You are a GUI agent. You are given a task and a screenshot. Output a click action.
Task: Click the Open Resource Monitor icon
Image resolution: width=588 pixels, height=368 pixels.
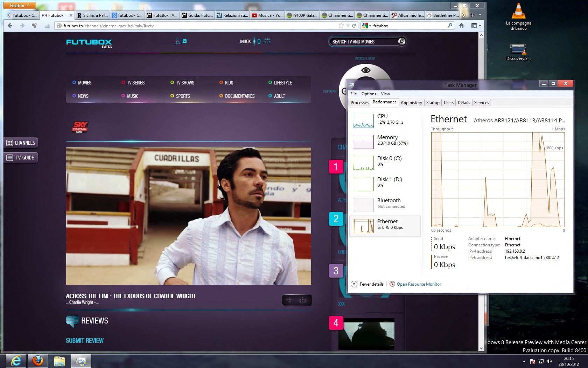tap(392, 284)
